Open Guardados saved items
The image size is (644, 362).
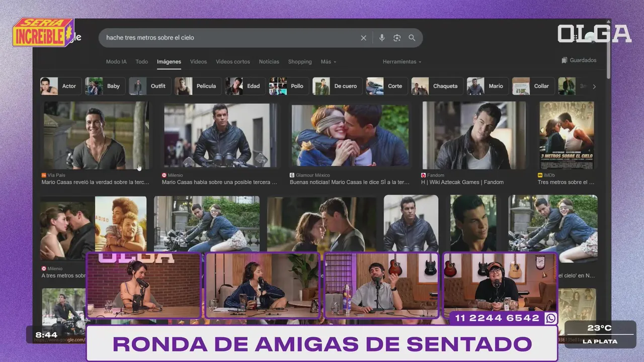click(579, 60)
